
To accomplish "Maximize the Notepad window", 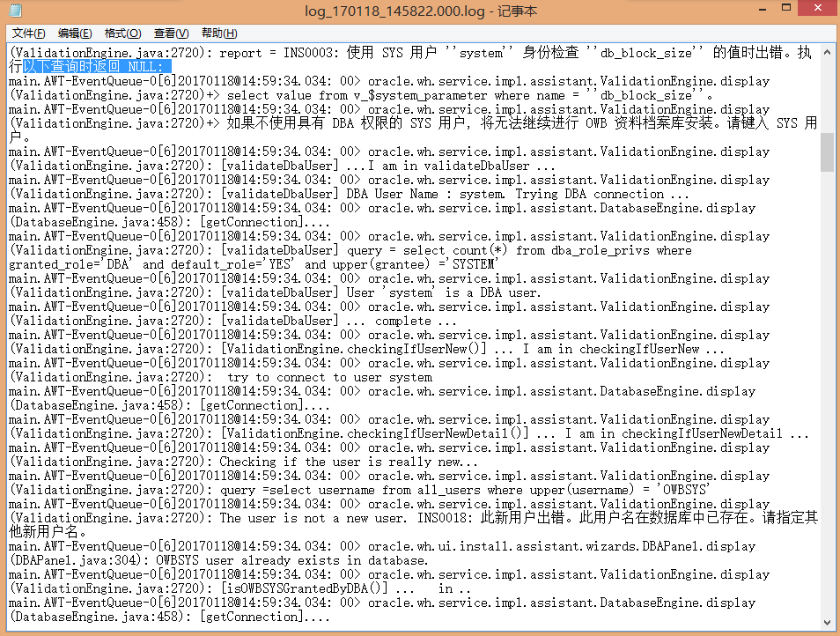I will click(786, 8).
